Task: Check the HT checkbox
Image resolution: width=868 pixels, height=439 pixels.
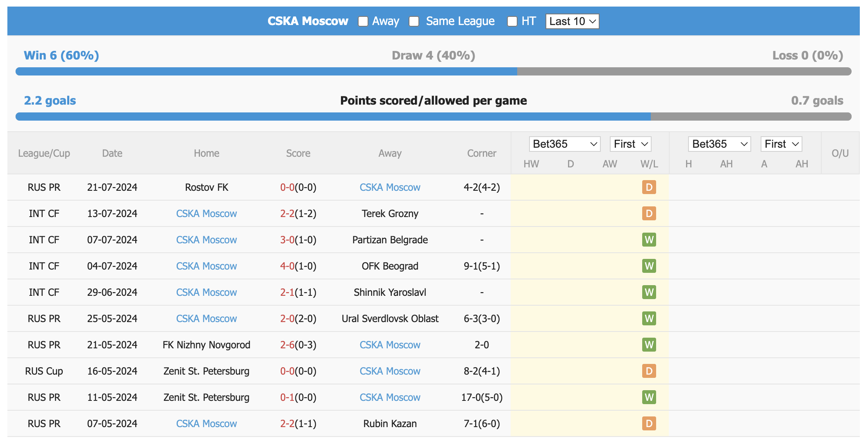Action: point(512,21)
